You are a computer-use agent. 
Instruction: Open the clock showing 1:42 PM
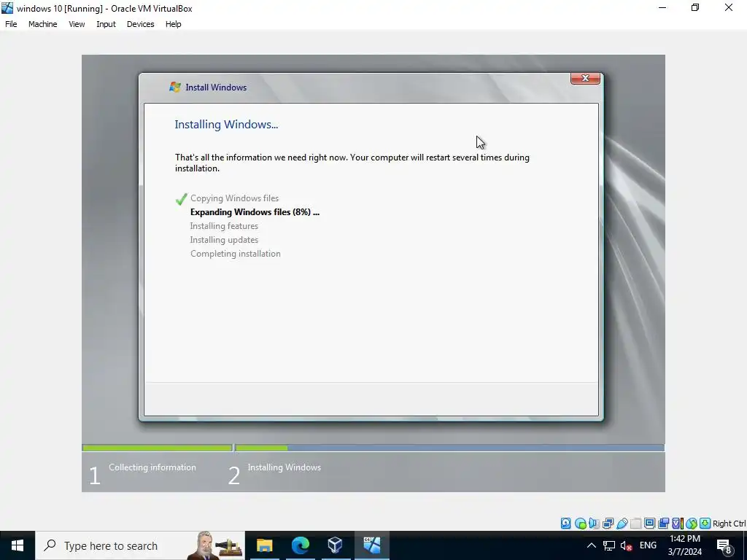pyautogui.click(x=684, y=545)
